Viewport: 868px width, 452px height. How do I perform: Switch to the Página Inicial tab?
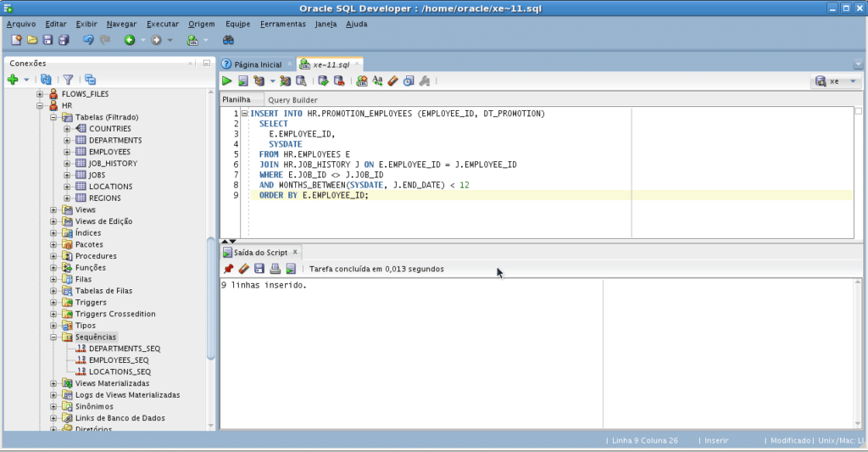[257, 64]
